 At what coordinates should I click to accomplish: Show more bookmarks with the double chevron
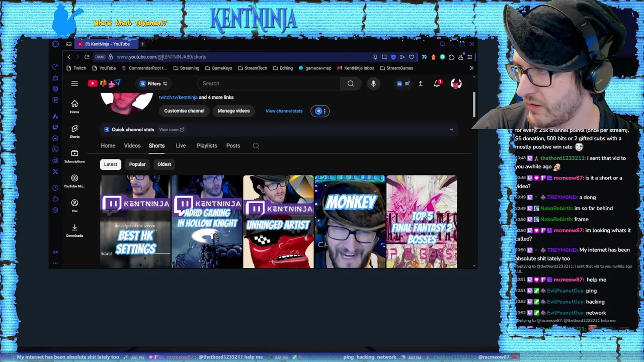point(471,68)
